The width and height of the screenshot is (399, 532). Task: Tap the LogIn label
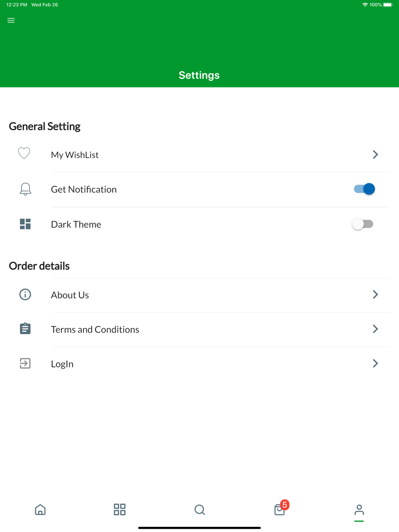(x=62, y=364)
